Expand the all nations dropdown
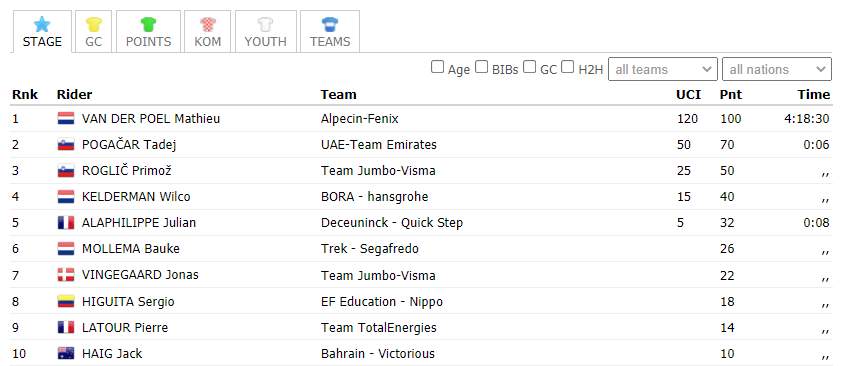The height and width of the screenshot is (366, 845). tap(777, 69)
